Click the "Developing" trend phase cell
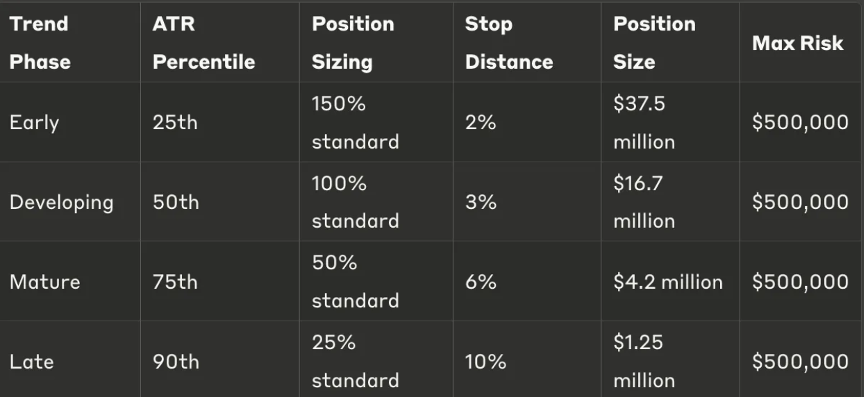868x397 pixels. (62, 203)
